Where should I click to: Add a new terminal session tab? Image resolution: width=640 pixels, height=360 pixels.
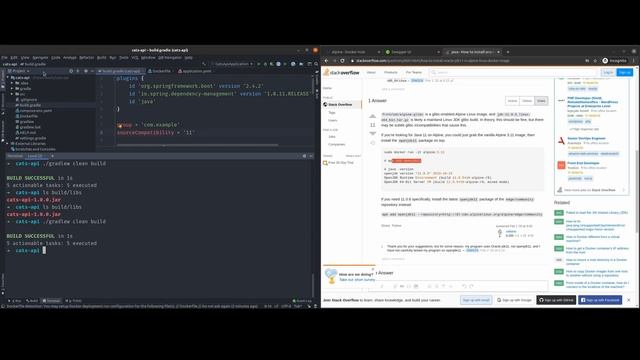(52, 156)
